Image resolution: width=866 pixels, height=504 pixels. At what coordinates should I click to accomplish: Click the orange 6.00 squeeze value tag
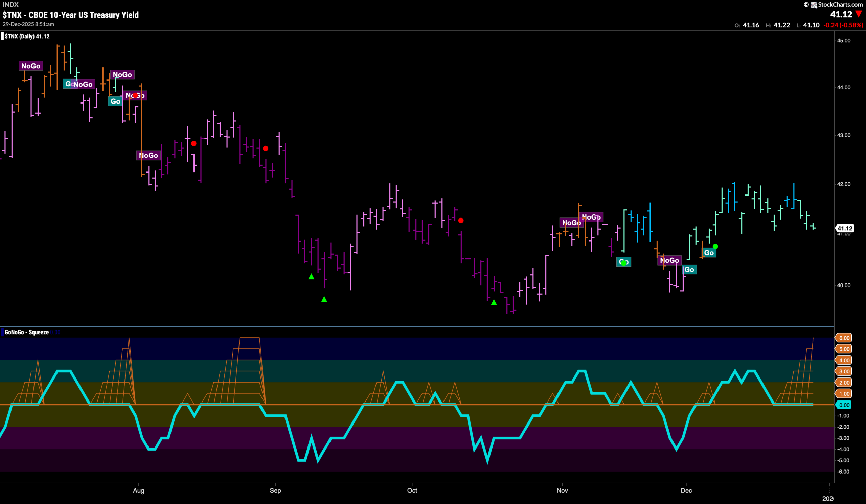(844, 338)
